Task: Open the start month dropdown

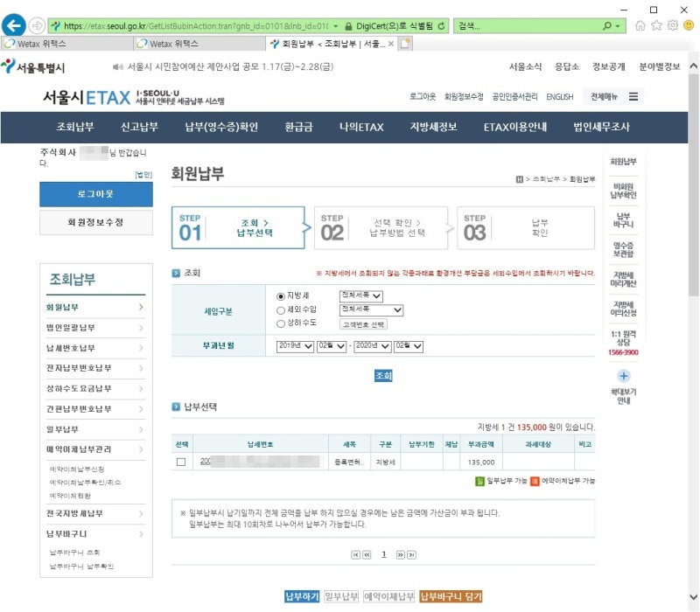Action: click(x=332, y=346)
